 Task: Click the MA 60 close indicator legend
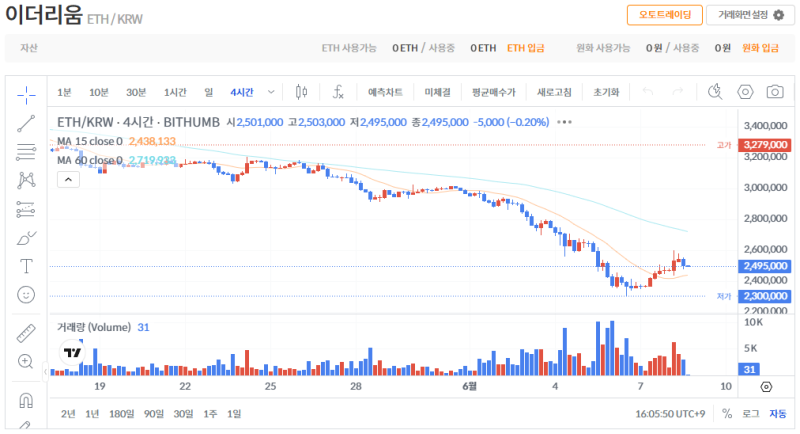pos(90,160)
